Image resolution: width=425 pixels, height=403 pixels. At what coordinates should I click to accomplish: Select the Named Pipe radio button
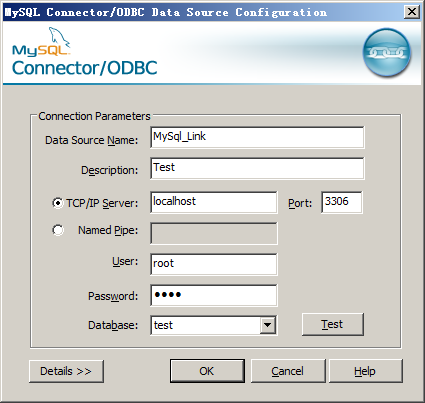[58, 230]
